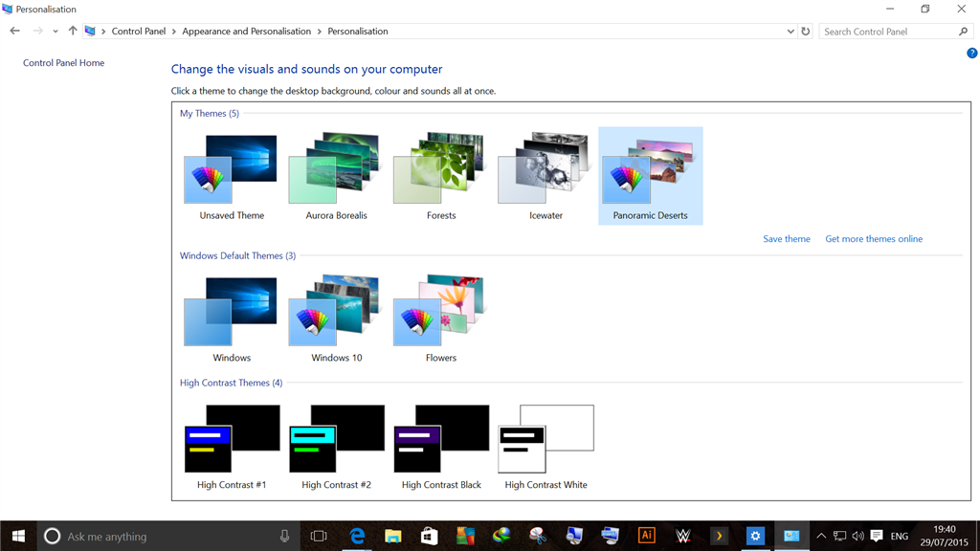This screenshot has height=551, width=980.
Task: Go to Control Panel Home
Action: click(x=64, y=62)
